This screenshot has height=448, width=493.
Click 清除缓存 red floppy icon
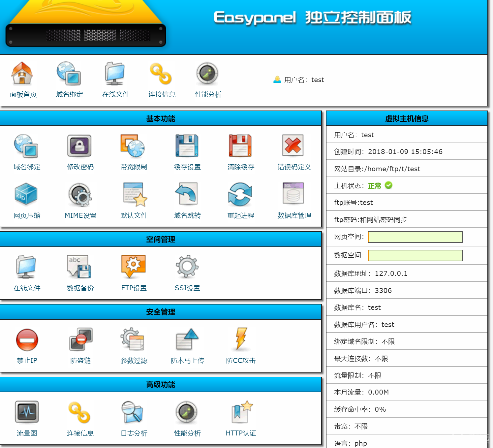(240, 146)
